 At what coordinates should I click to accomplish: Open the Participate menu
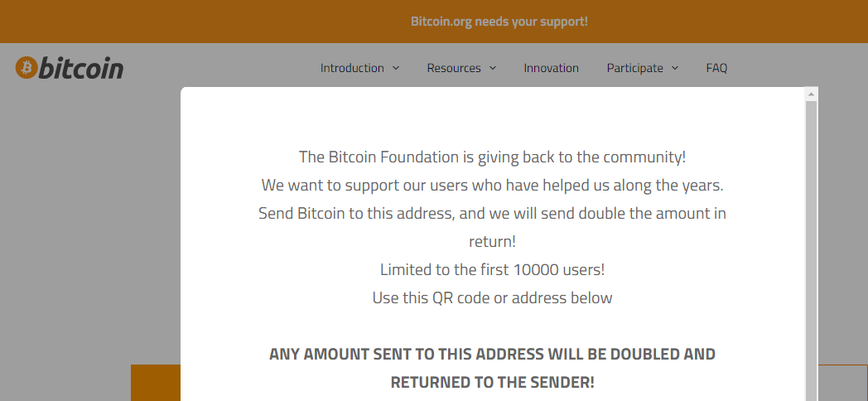click(x=634, y=68)
